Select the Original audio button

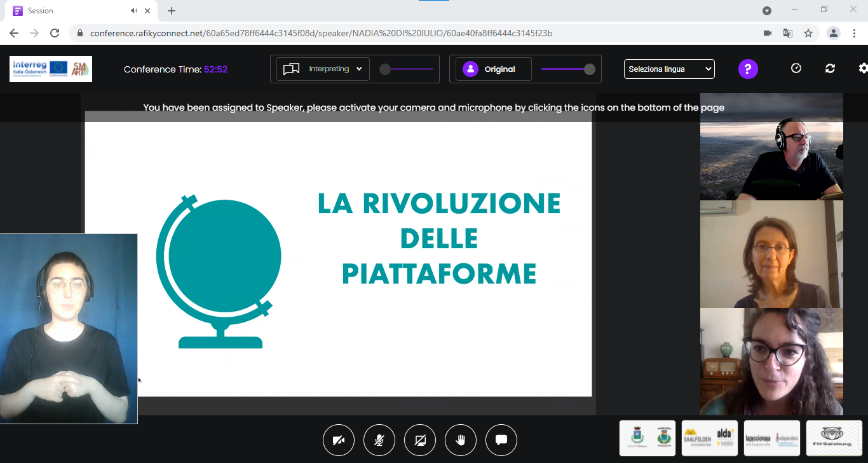[x=494, y=69]
